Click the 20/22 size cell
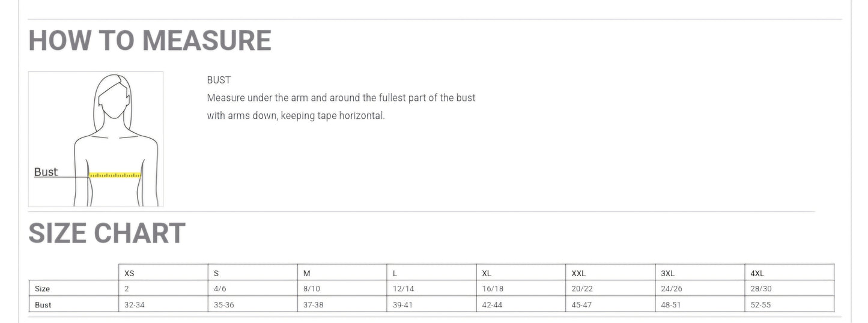Image resolution: width=868 pixels, height=323 pixels. point(582,289)
